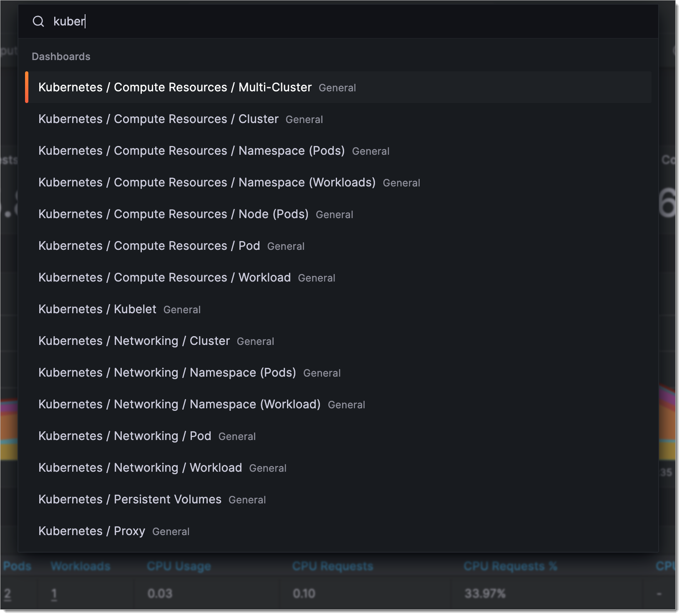Viewport: 682px width, 616px height.
Task: Open Networking / Namespace (Pods) dashboard
Action: pyautogui.click(x=338, y=372)
